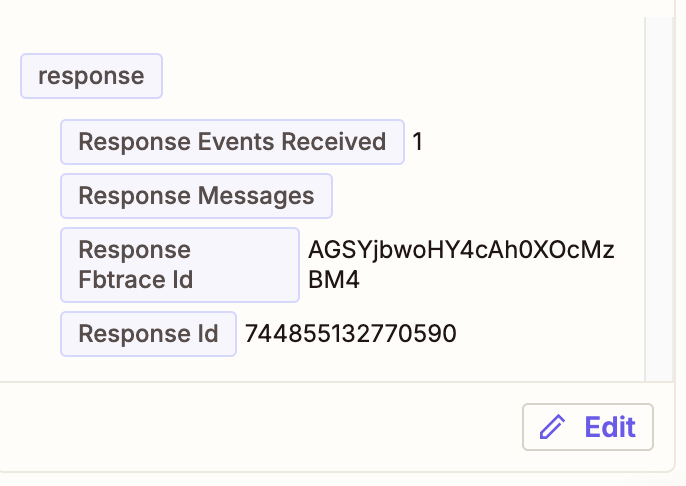686x486 pixels.
Task: Click empty value area beside Response Messages
Action: (480, 195)
